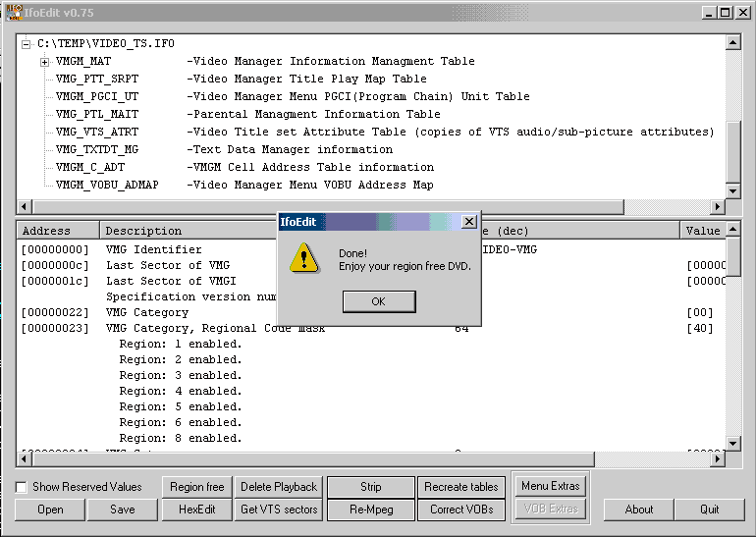Collapse the C:\TEMP\VIDEO_TS.IFO root node
Image resolution: width=756 pixels, height=537 pixels.
click(27, 44)
